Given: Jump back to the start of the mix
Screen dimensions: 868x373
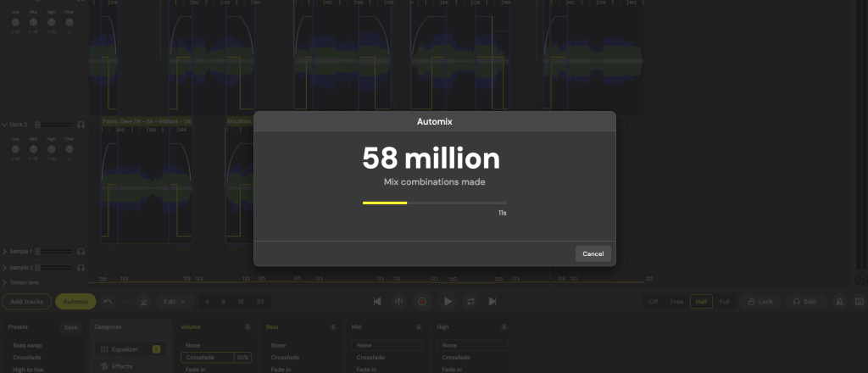Looking at the screenshot, I should (377, 301).
